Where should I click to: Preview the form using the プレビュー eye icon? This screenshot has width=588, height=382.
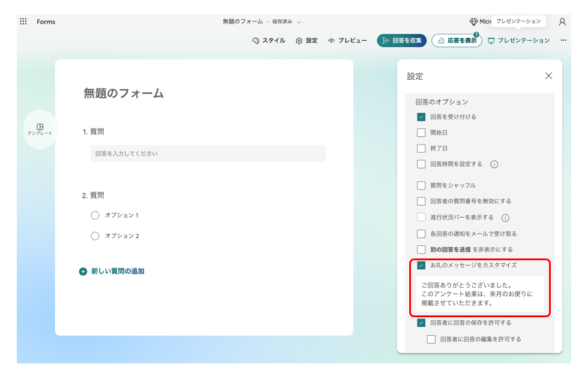331,40
